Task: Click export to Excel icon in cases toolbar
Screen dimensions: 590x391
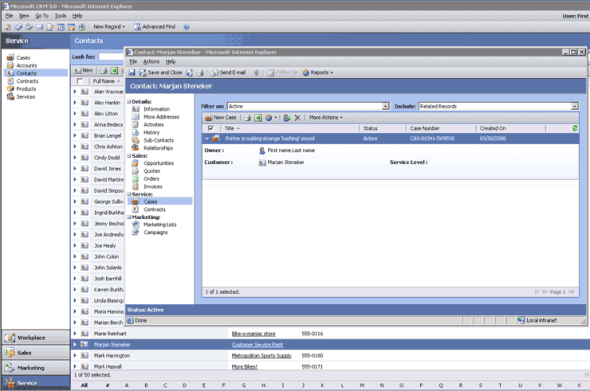Action: click(x=258, y=118)
